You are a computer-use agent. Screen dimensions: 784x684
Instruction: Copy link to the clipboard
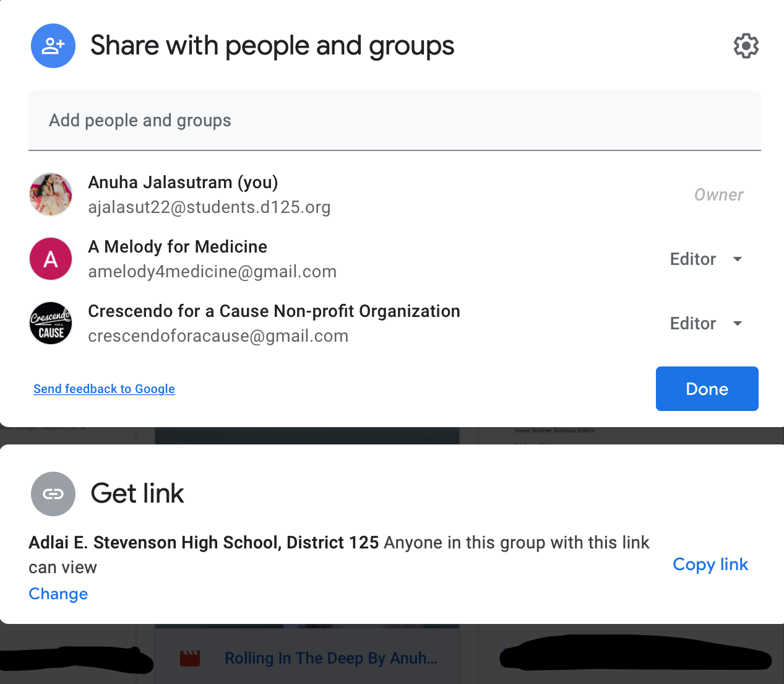pos(710,565)
